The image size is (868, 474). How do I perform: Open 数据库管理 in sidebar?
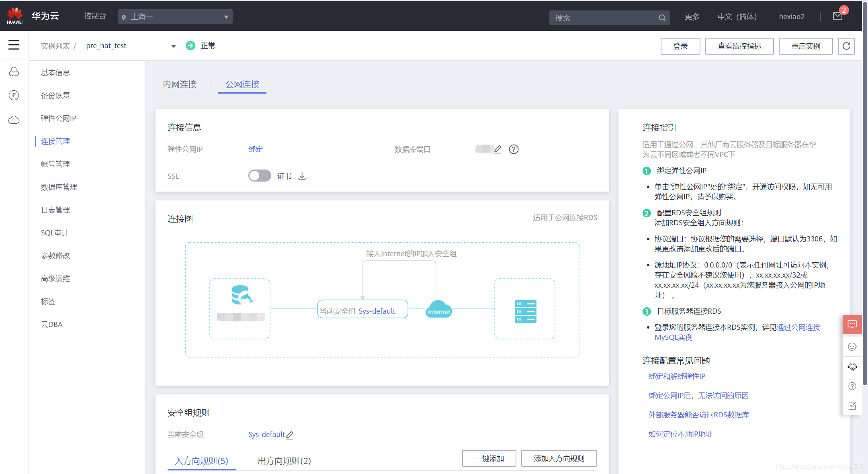pos(59,187)
